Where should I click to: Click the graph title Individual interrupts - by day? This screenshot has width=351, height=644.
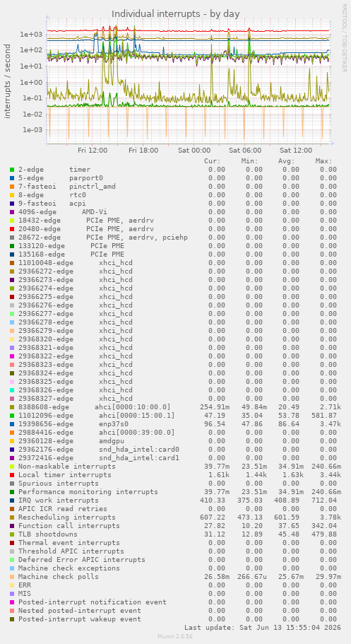tap(176, 14)
